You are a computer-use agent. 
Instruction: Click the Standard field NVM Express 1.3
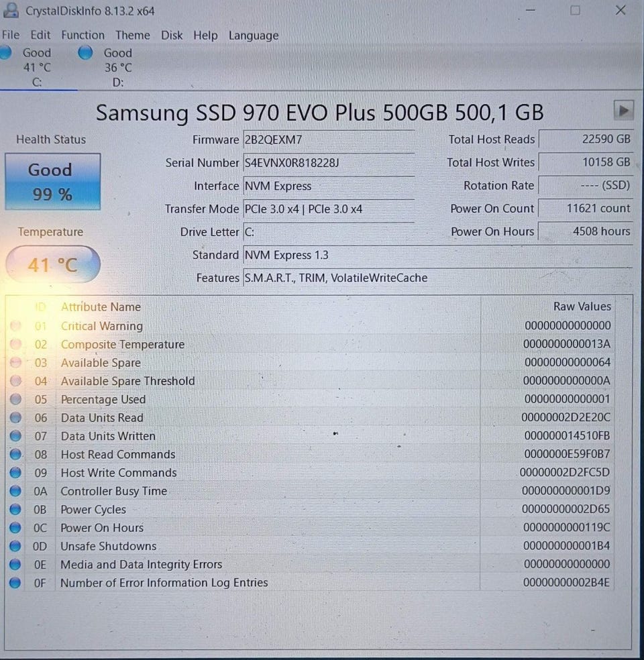[438, 255]
